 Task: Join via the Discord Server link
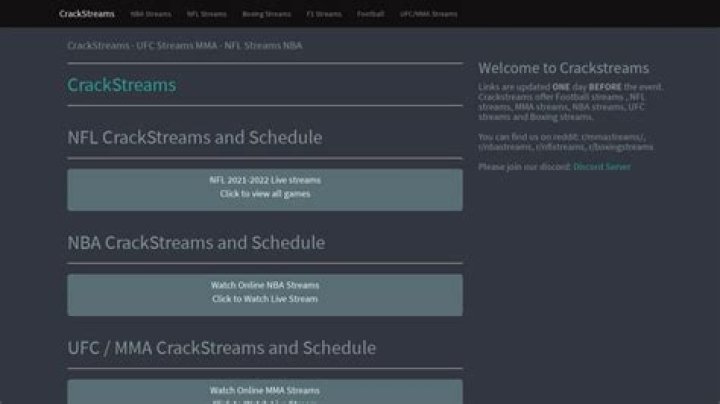click(x=602, y=167)
